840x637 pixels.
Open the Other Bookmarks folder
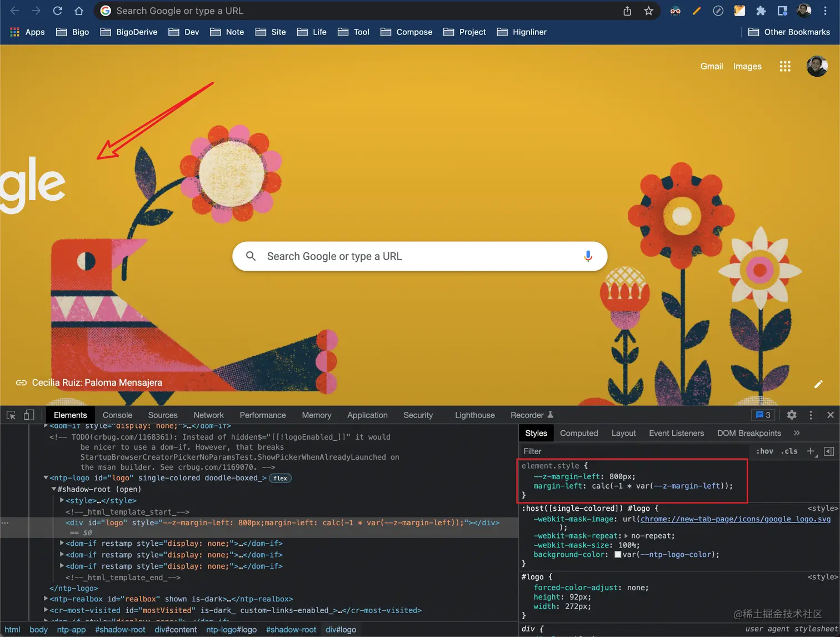click(789, 32)
